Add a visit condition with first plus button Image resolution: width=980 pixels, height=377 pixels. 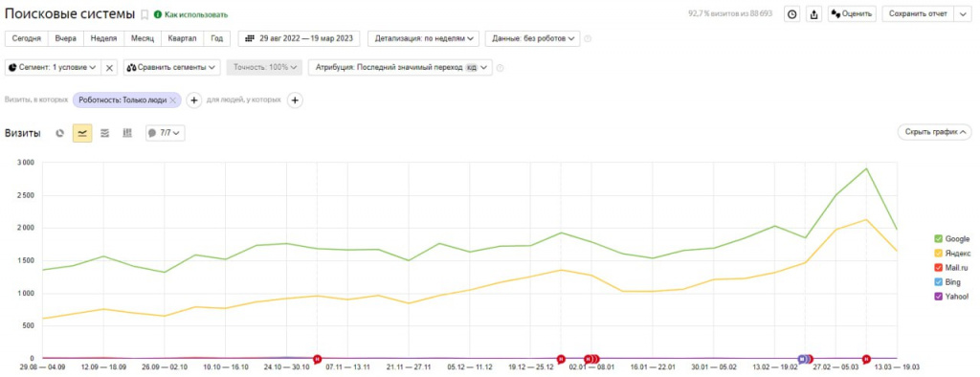click(193, 100)
